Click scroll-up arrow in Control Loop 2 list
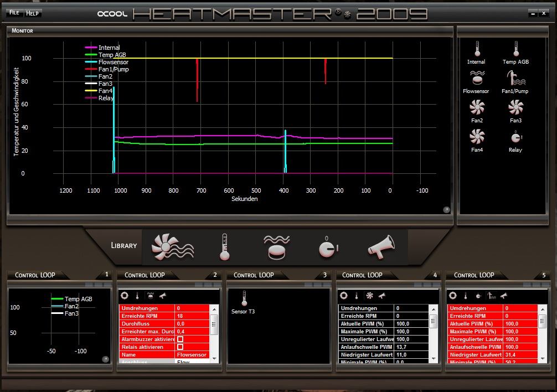Image resolution: width=557 pixels, height=392 pixels. (214, 310)
